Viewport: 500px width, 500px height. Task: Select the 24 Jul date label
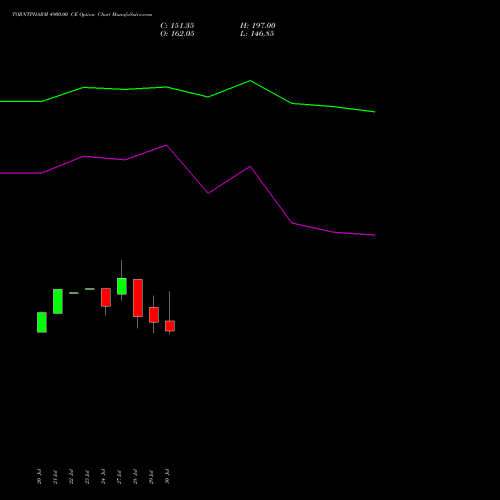pyautogui.click(x=103, y=477)
